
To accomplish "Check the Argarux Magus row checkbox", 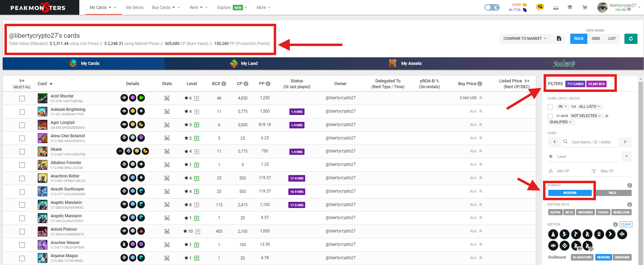I will click(22, 258).
